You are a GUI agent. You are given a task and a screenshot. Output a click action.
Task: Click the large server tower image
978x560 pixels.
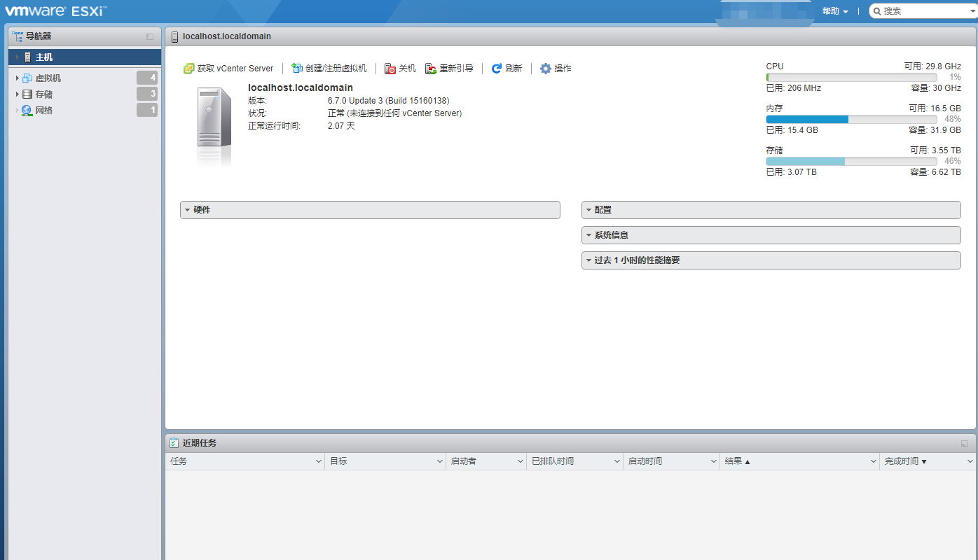tap(214, 125)
